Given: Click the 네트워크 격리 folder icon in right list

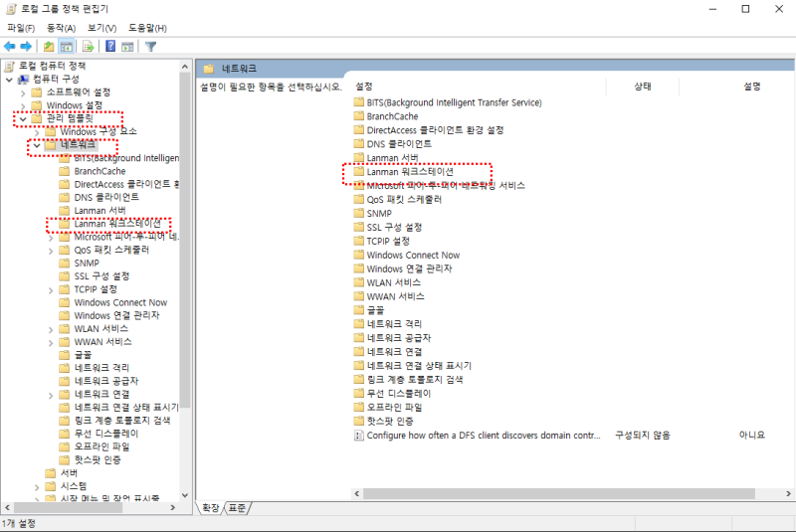Looking at the screenshot, I should pyautogui.click(x=359, y=323).
